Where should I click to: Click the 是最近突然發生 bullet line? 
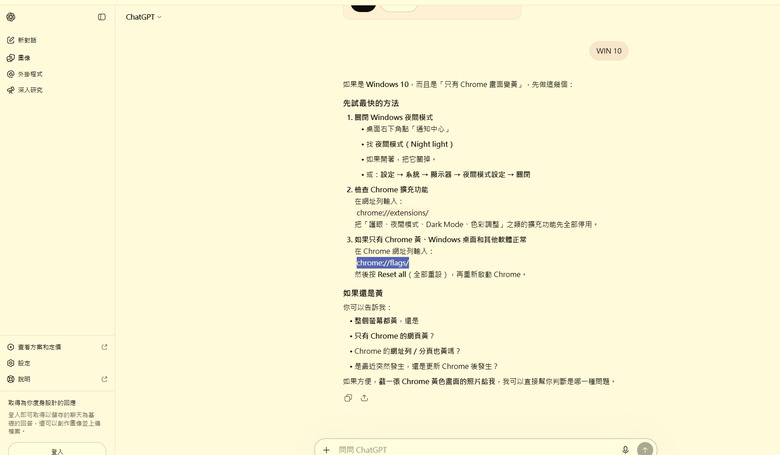click(x=424, y=366)
